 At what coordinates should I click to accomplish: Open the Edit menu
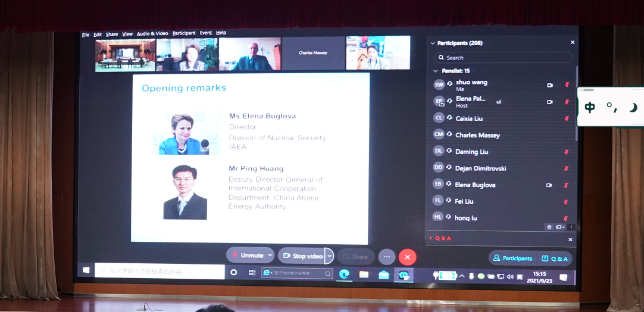click(x=98, y=34)
